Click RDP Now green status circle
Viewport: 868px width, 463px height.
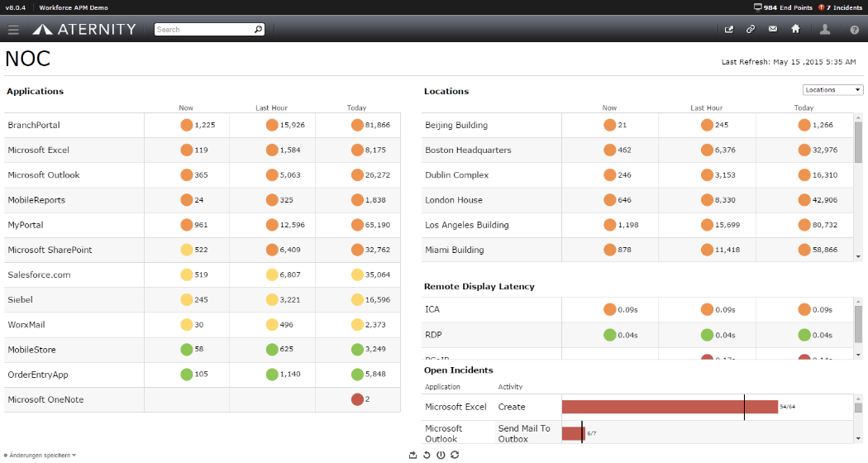click(x=609, y=335)
